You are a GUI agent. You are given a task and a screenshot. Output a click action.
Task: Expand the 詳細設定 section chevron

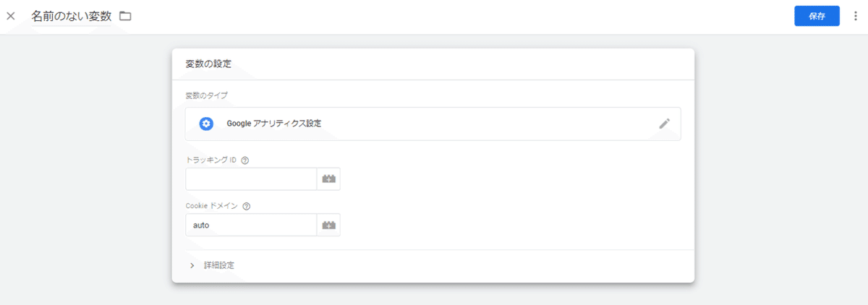[x=192, y=265]
